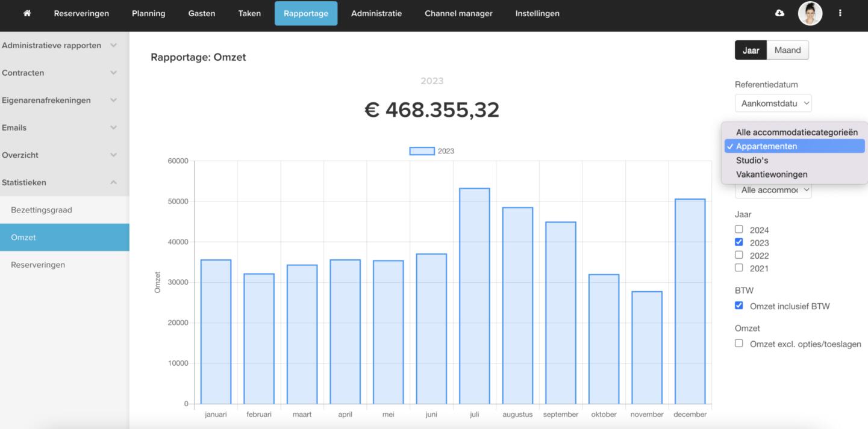Screen dimensions: 868x429
Task: Switch to Maand view button
Action: [x=787, y=51]
